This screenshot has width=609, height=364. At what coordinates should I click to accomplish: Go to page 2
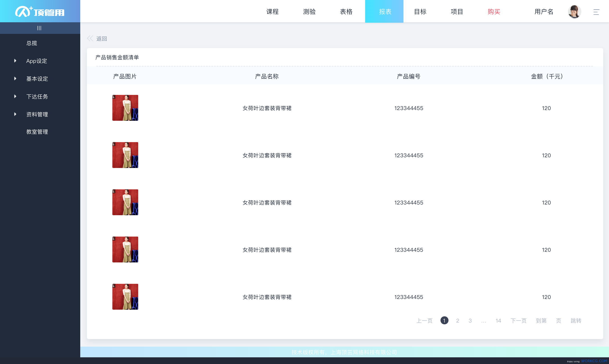point(458,320)
